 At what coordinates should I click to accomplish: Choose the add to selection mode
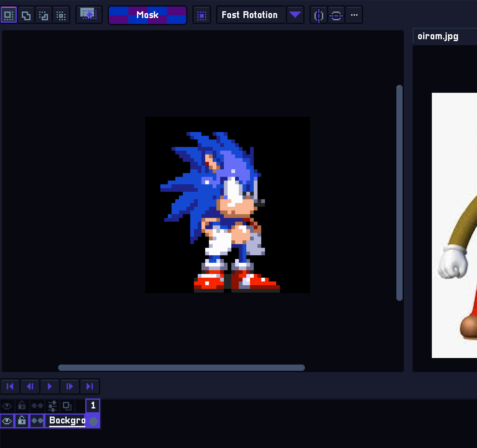click(x=26, y=15)
